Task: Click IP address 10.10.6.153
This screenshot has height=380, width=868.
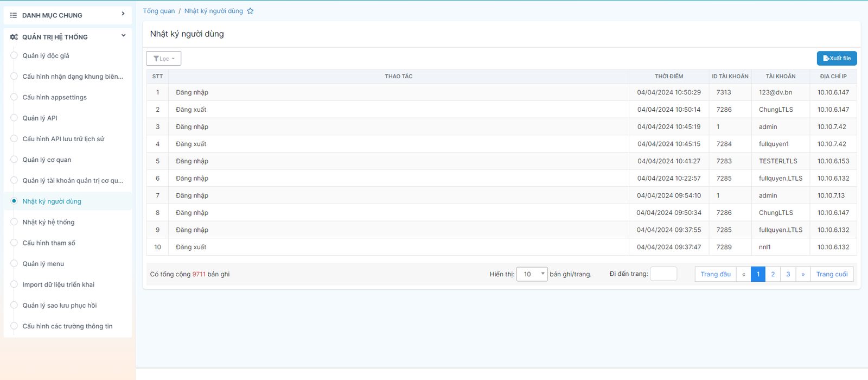Action: point(833,161)
